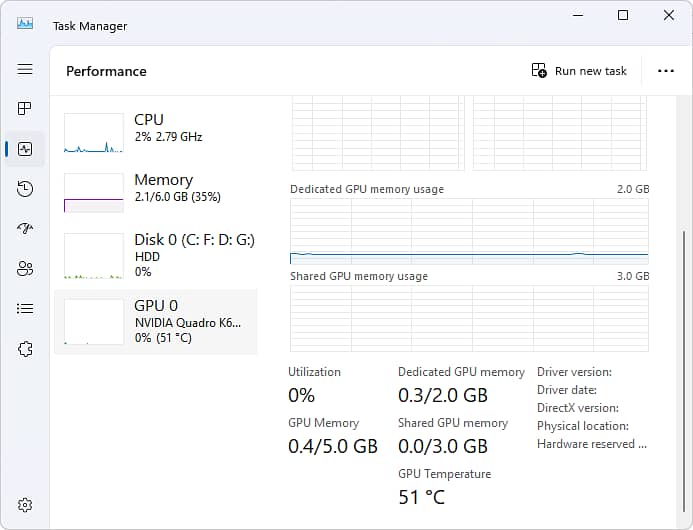
Task: Click the 0.4/5.0 GB GPU Memory value
Action: tap(333, 446)
